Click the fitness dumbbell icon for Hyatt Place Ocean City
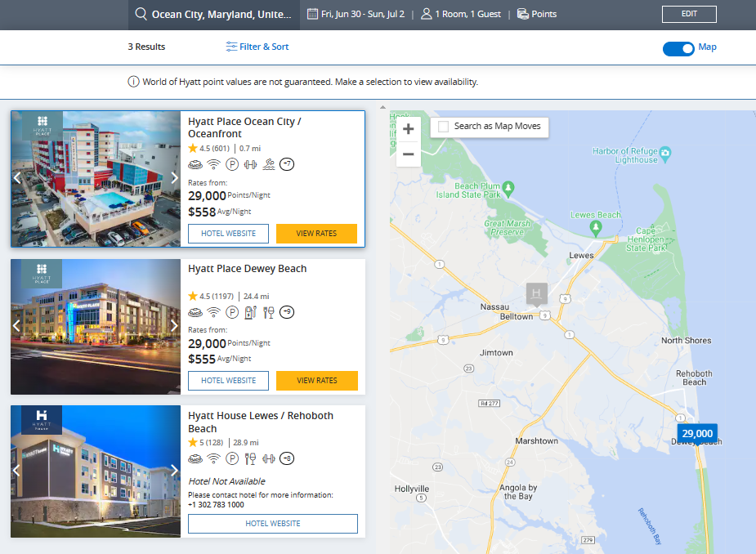Screen dimensions: 756x554 [251, 165]
